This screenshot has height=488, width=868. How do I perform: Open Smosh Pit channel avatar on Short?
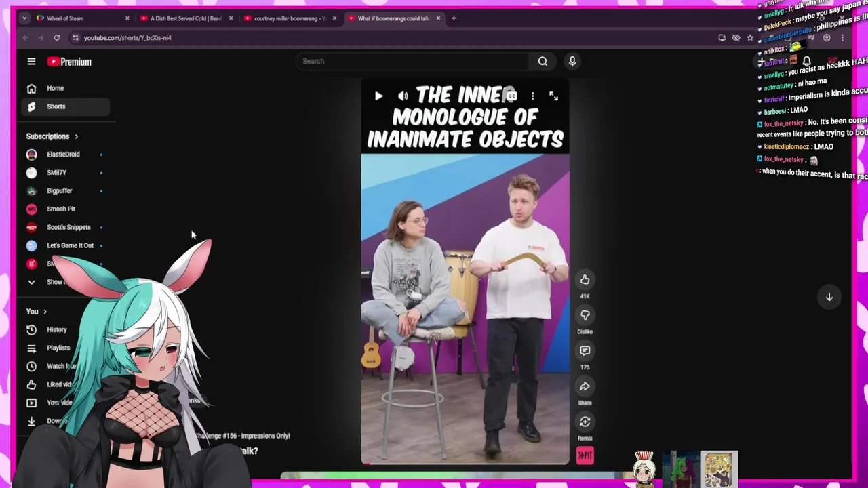pos(585,455)
